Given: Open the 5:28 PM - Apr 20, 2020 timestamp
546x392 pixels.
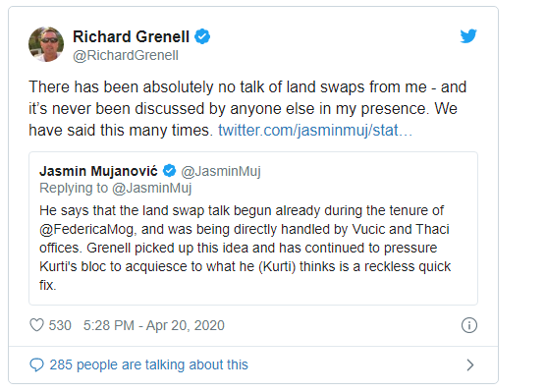Looking at the screenshot, I should pos(154,325).
